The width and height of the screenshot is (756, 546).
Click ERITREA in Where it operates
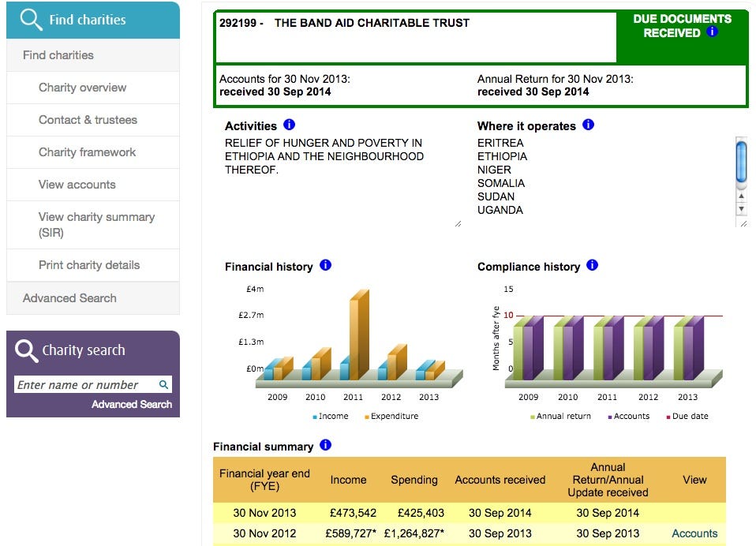500,143
